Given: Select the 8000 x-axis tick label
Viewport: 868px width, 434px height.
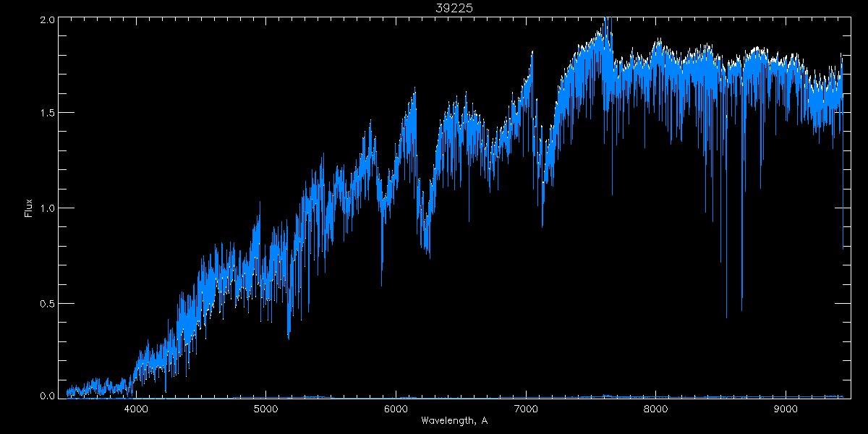Looking at the screenshot, I should coord(655,409).
